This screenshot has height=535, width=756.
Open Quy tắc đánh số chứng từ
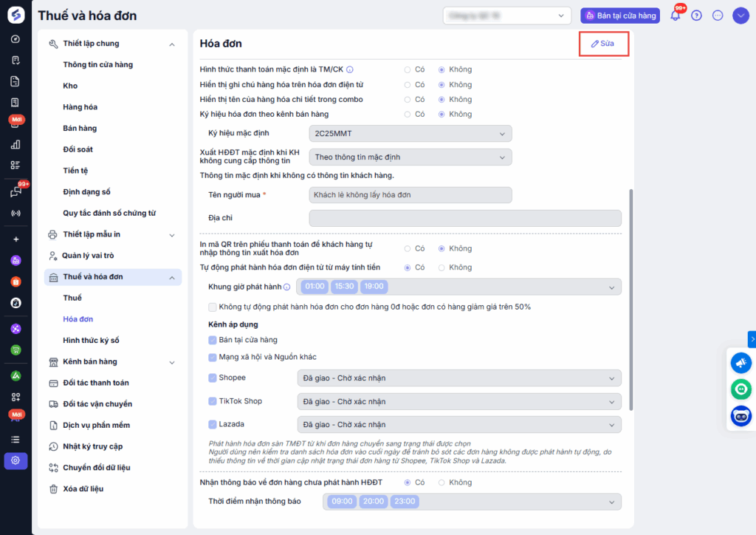pos(109,214)
